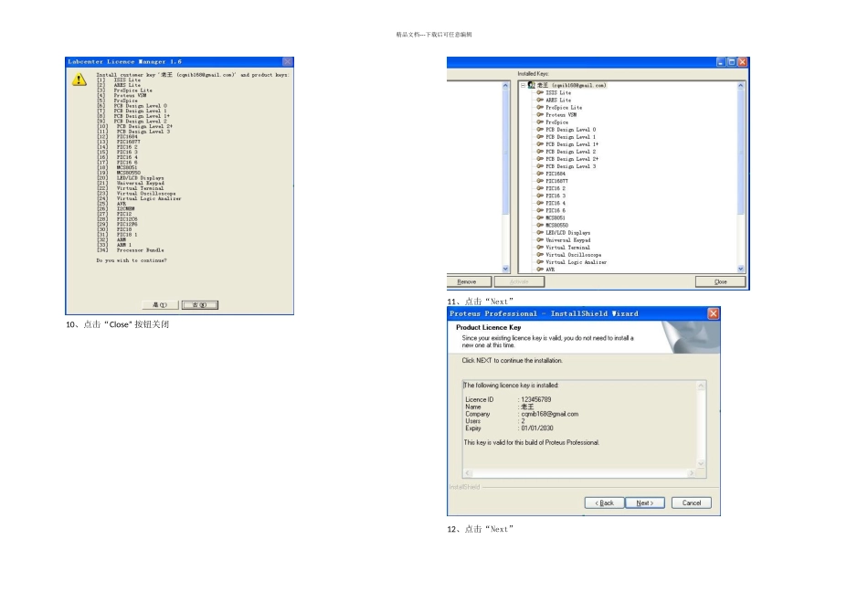Close the Proteus Professional InstallShield Wizard window
The image size is (868, 614).
[713, 313]
